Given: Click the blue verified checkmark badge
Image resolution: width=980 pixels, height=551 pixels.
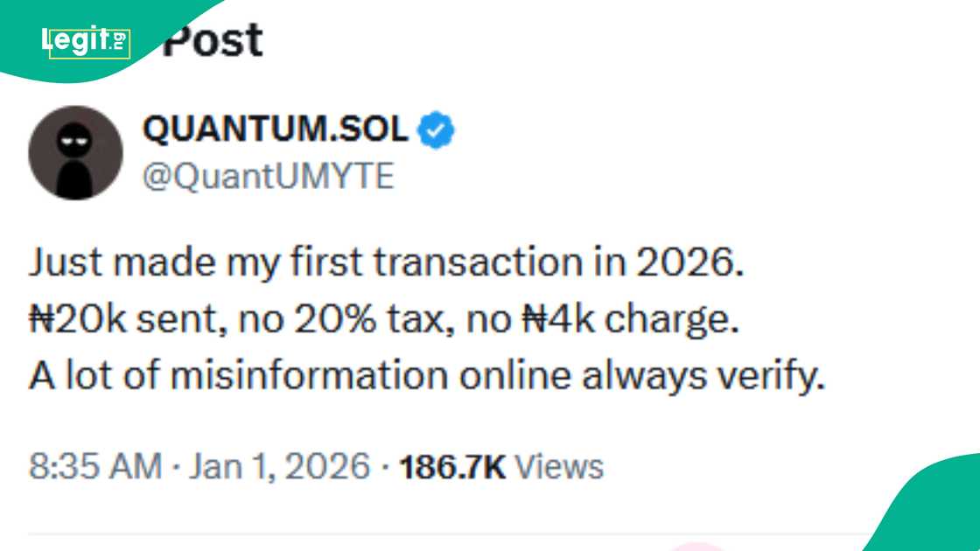Looking at the screenshot, I should [435, 129].
